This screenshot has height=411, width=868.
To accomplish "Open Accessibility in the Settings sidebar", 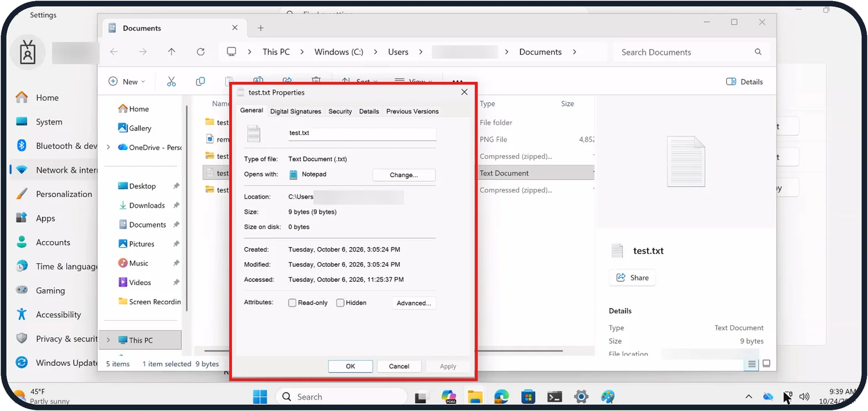I will click(58, 315).
